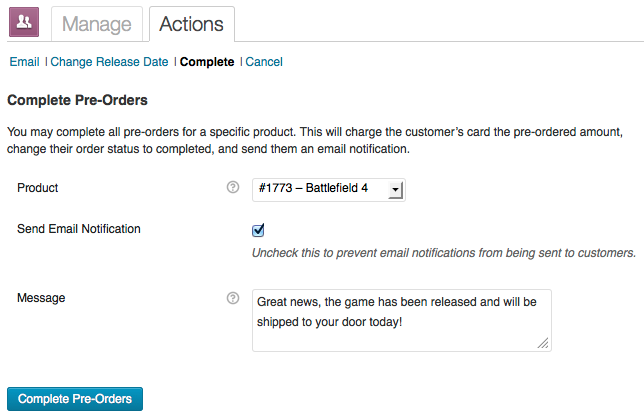This screenshot has height=418, width=644.
Task: Switch to the Manage tab
Action: click(x=97, y=24)
